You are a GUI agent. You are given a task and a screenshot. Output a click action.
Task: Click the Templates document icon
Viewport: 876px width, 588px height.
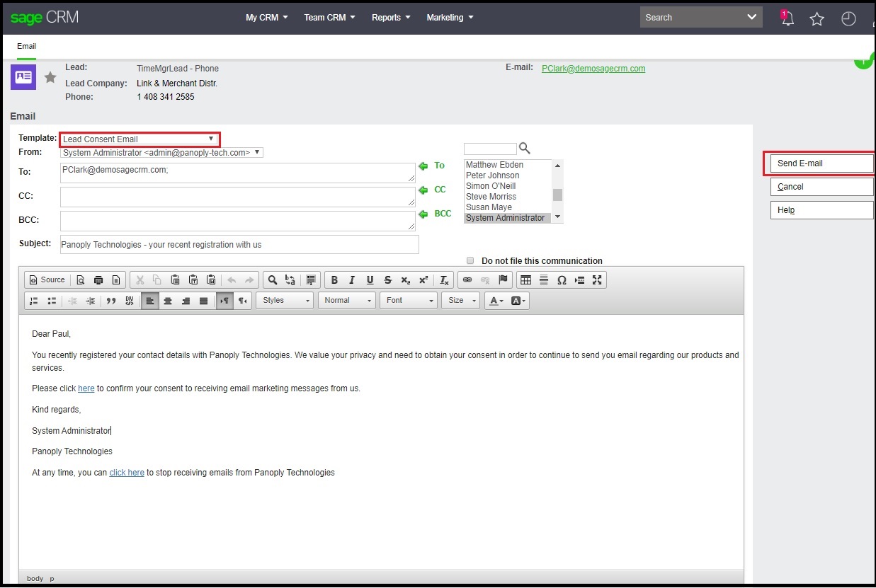point(116,279)
